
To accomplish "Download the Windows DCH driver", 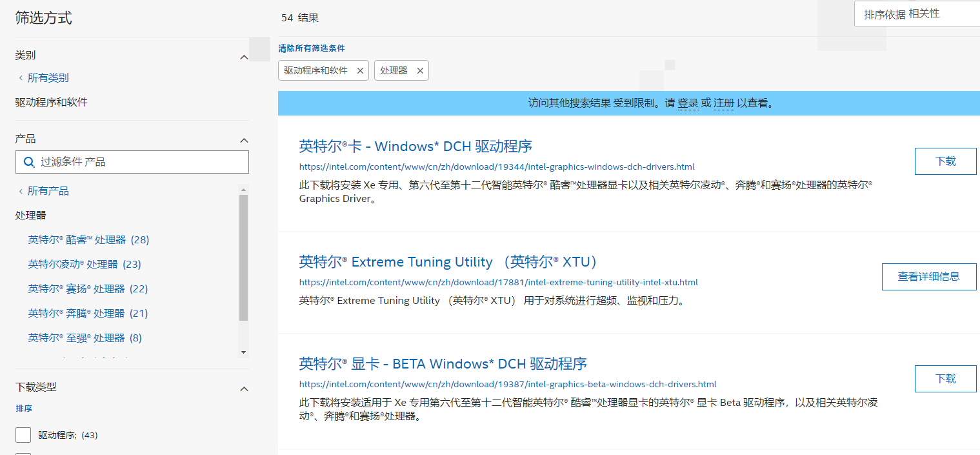I will pos(945,161).
